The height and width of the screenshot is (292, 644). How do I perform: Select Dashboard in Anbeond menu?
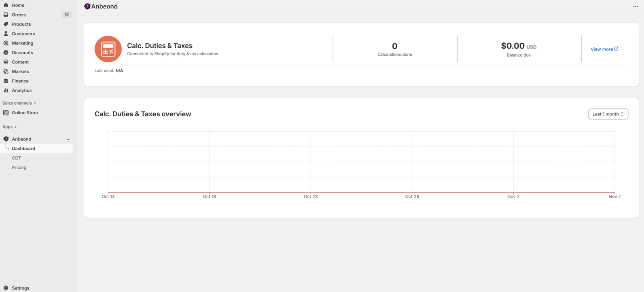(23, 149)
